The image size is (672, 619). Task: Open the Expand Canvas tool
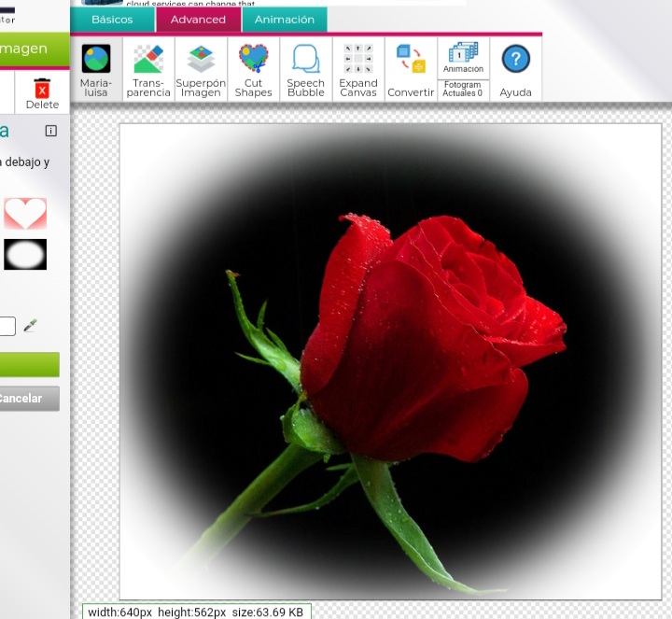(358, 69)
